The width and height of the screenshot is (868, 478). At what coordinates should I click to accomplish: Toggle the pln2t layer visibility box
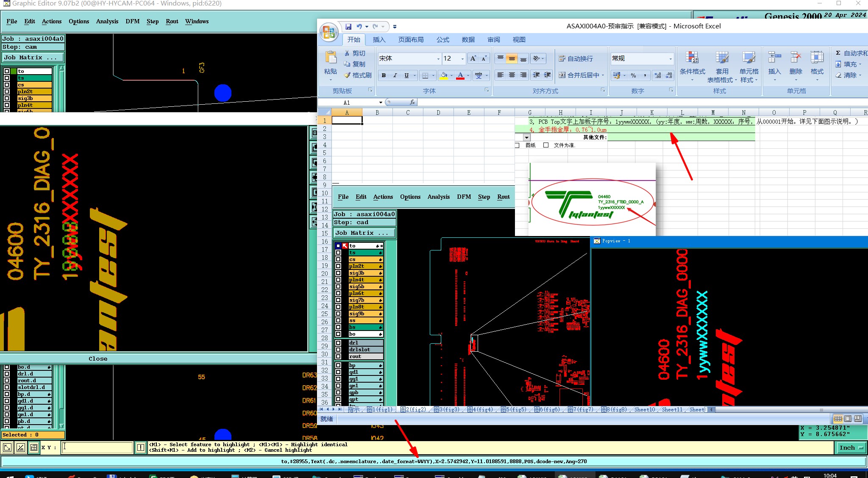pos(7,92)
